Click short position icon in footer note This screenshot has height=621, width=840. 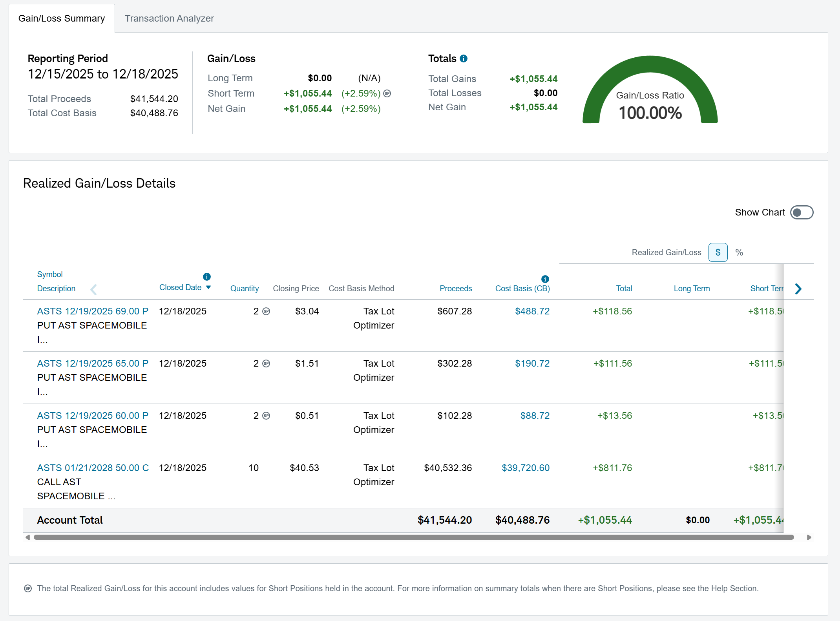(x=28, y=588)
